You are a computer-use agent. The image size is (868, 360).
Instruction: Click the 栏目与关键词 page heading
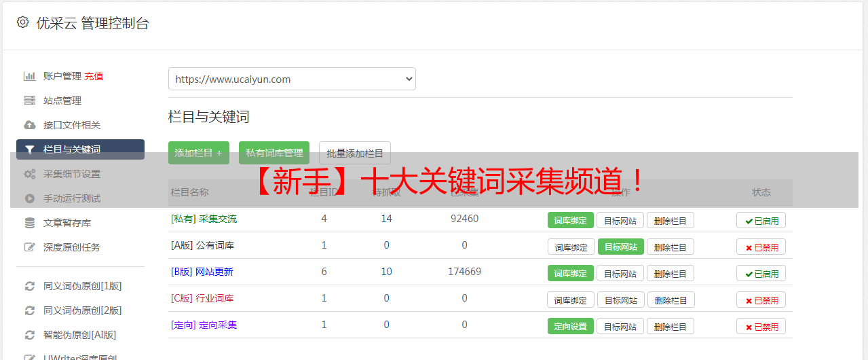[x=208, y=117]
